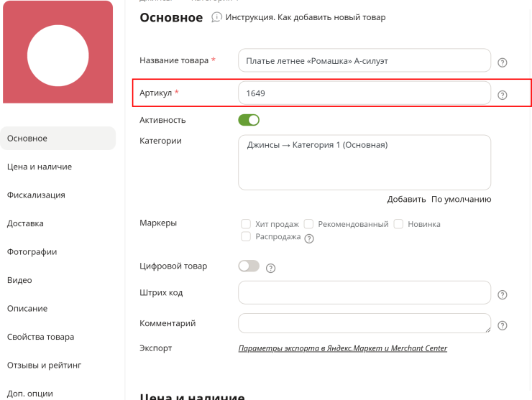
Task: Open instruction link on adding new product
Action: tap(306, 17)
